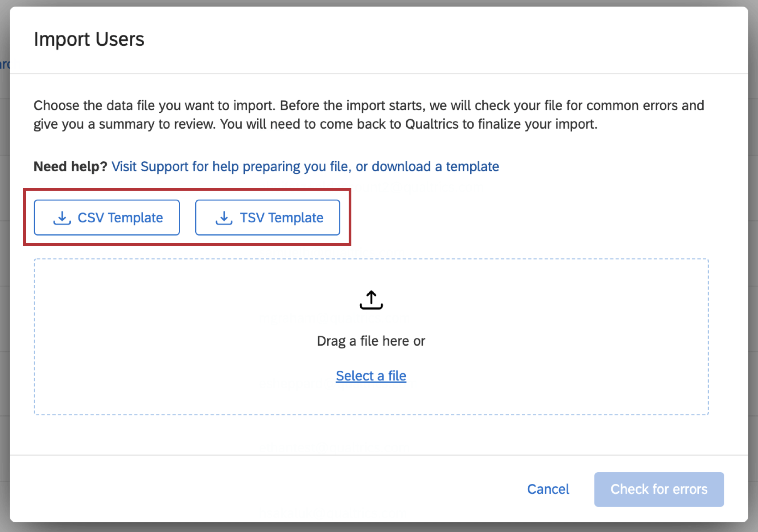Click the Drag a file here text
This screenshot has width=758, height=532.
tap(371, 341)
